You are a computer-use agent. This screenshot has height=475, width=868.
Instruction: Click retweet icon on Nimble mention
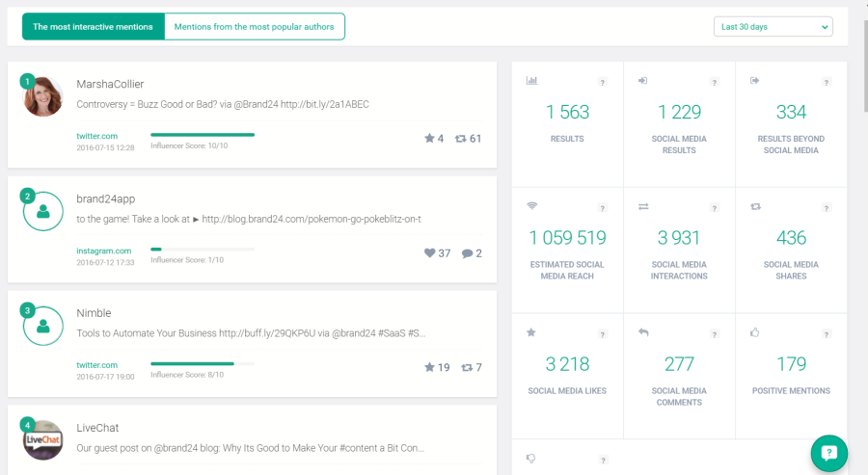click(x=467, y=368)
